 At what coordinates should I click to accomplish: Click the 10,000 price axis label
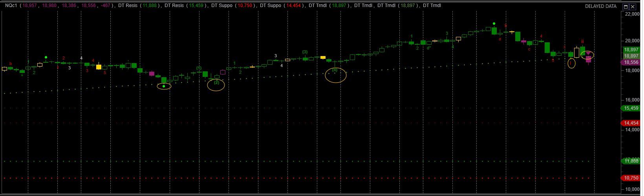click(x=632, y=189)
